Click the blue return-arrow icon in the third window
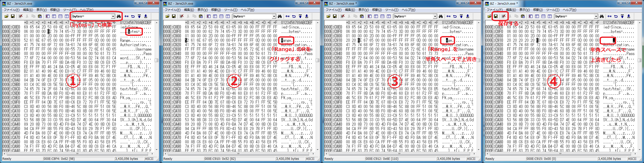 click(x=455, y=16)
